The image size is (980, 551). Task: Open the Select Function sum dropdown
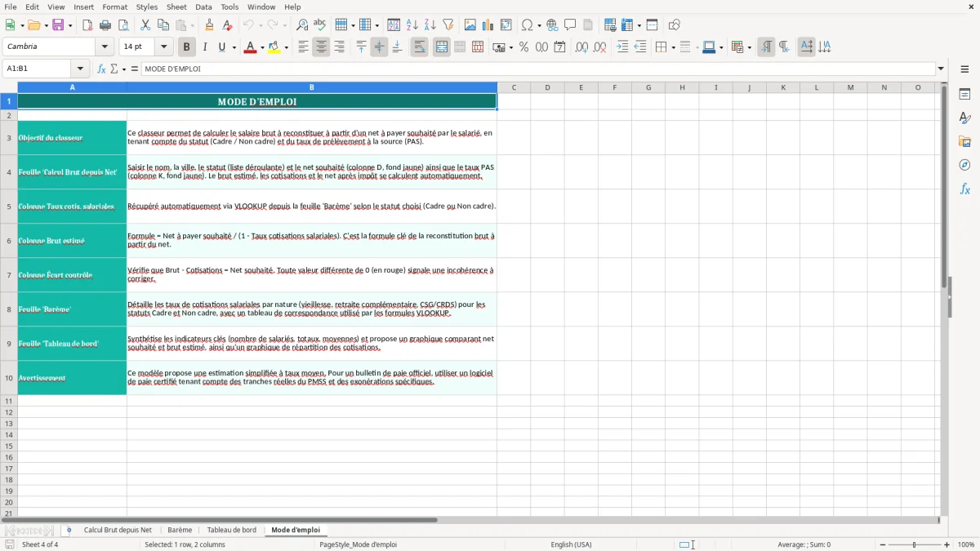[124, 69]
